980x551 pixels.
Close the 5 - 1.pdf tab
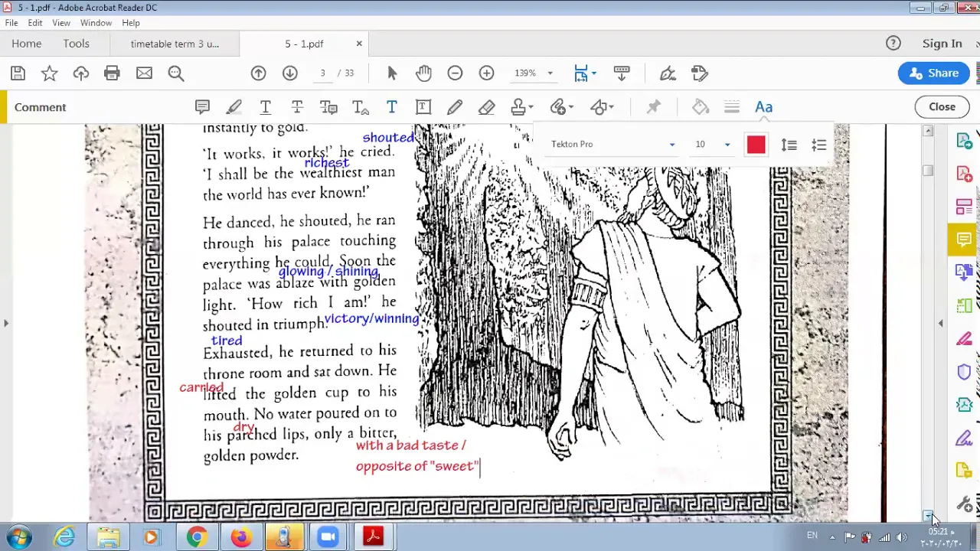[359, 44]
